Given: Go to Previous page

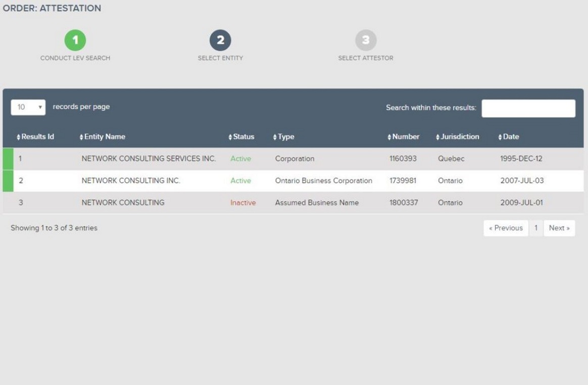Looking at the screenshot, I should click(x=506, y=228).
